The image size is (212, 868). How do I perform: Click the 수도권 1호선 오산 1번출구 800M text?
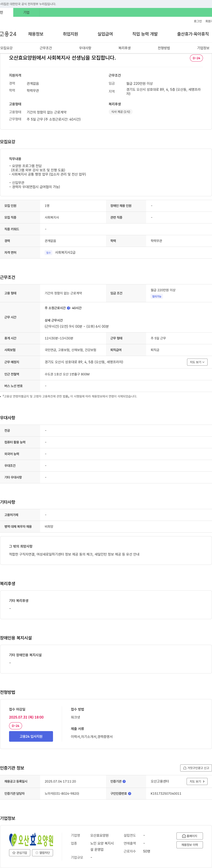[x=67, y=374]
